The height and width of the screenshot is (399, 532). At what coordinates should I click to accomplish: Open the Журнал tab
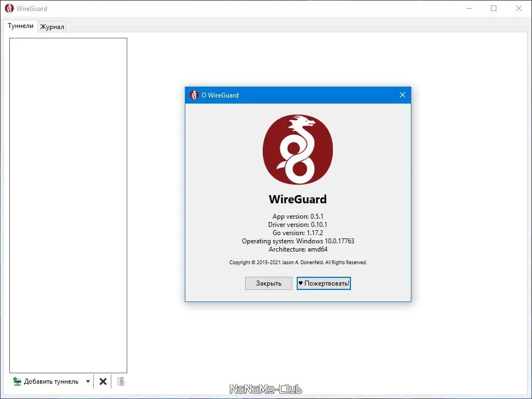pos(52,27)
